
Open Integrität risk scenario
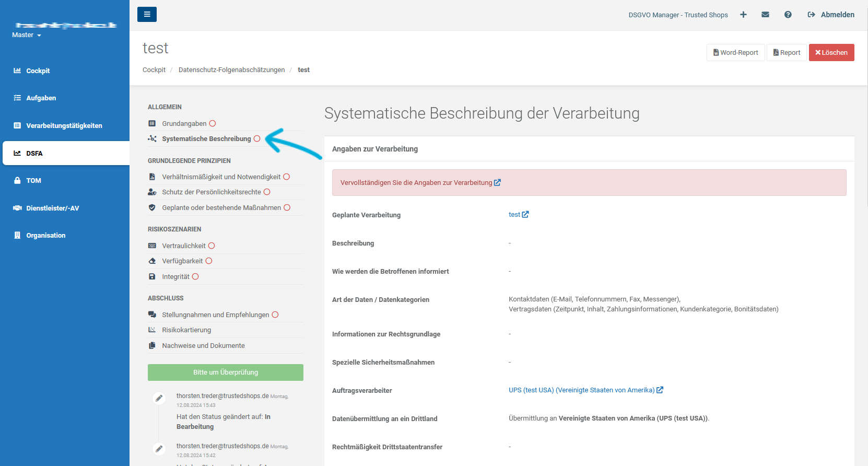tap(175, 276)
